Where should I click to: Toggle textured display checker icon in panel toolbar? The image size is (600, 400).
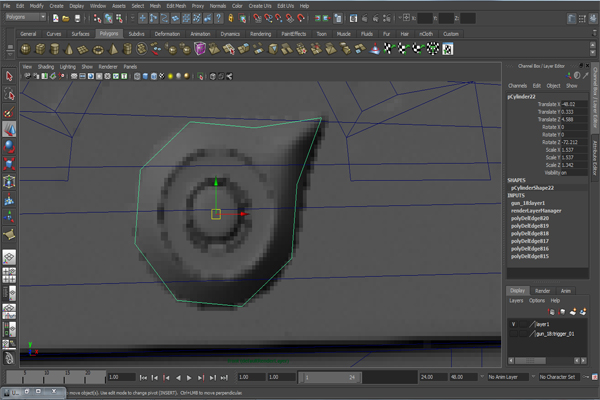click(x=162, y=76)
